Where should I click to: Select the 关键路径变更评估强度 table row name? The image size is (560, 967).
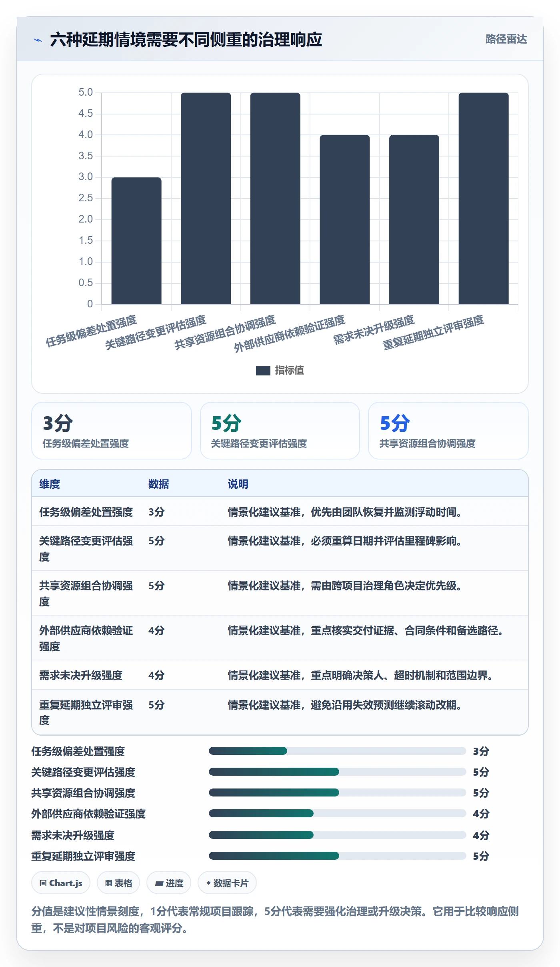(x=86, y=549)
